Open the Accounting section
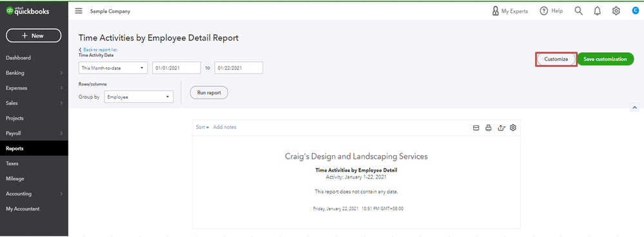 (x=19, y=194)
